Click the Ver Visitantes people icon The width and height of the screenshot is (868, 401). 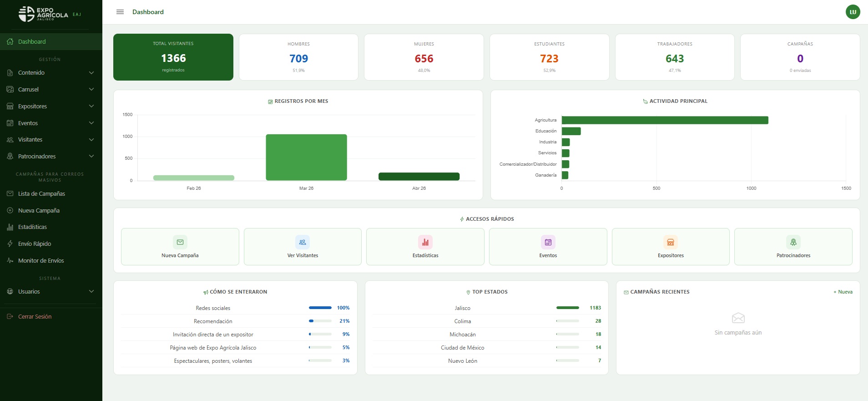click(x=303, y=242)
